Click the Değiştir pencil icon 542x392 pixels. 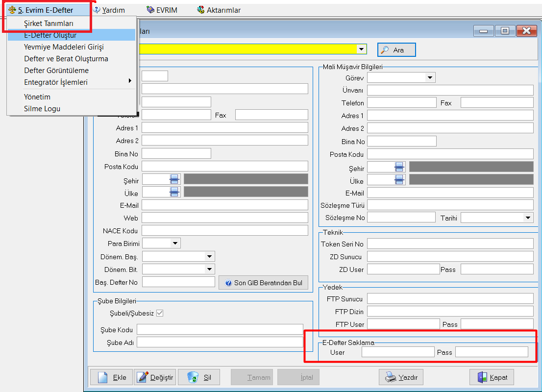pyautogui.click(x=143, y=377)
